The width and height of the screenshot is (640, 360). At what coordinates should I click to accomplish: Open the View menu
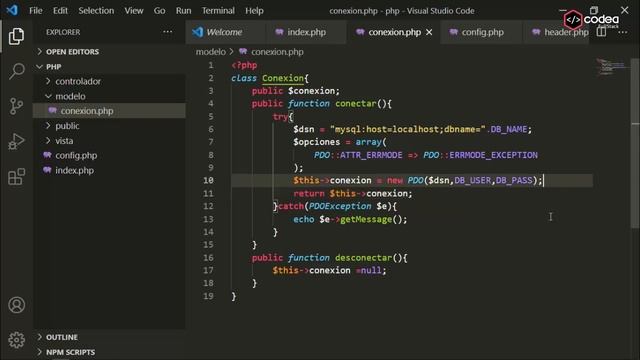click(x=133, y=10)
